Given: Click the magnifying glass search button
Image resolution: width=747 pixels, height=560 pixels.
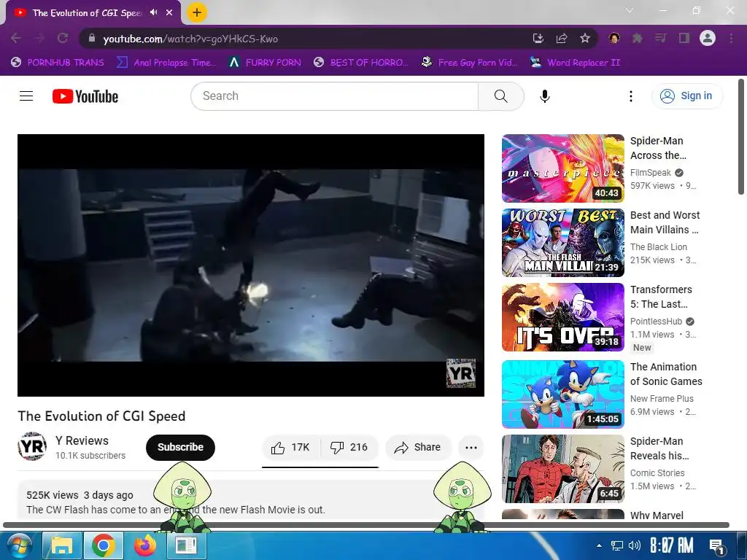Looking at the screenshot, I should (x=500, y=96).
